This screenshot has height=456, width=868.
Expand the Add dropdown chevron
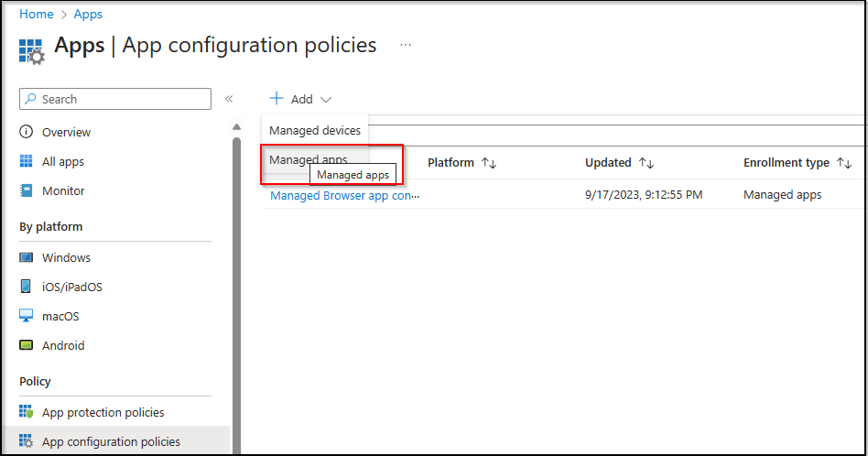click(326, 99)
